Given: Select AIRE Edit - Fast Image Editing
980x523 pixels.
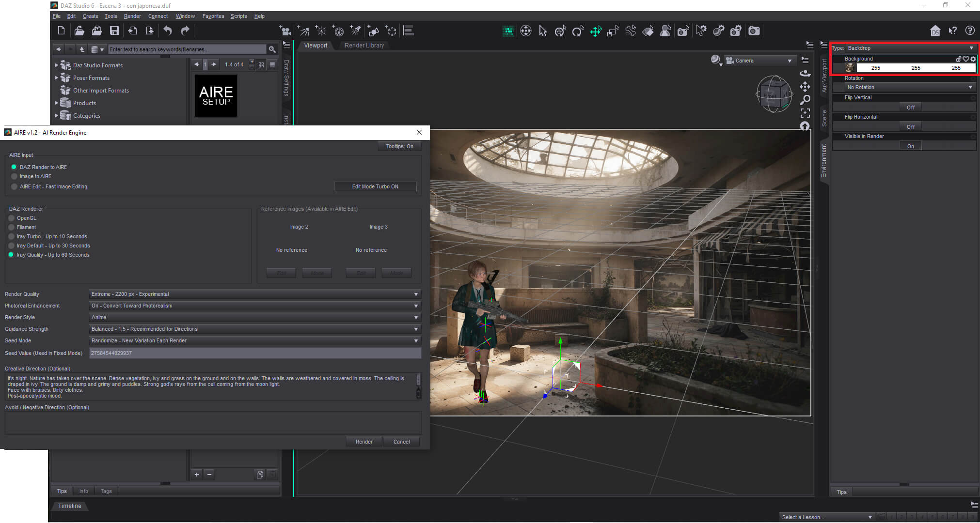Looking at the screenshot, I should click(x=14, y=186).
